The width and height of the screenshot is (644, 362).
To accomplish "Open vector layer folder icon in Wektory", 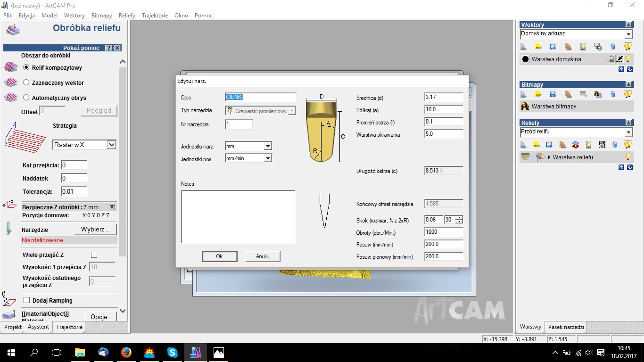I will (x=538, y=47).
